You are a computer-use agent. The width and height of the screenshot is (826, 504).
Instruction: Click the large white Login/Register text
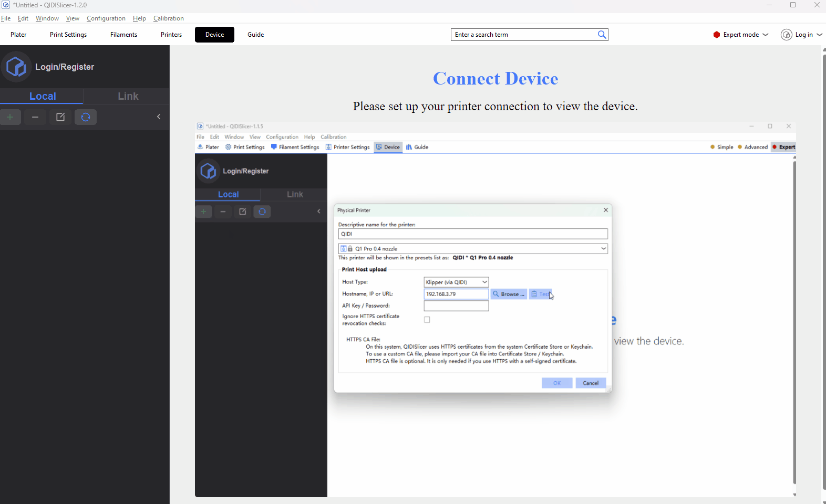tap(65, 67)
